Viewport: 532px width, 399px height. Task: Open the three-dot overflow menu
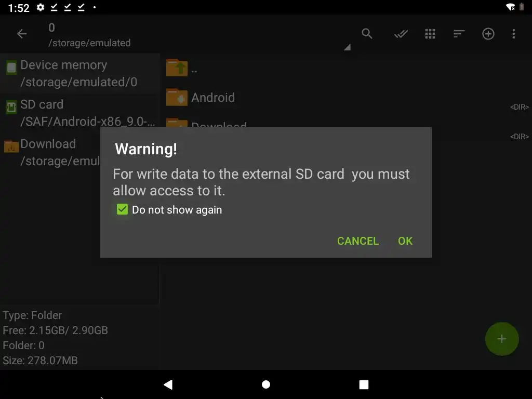[514, 34]
